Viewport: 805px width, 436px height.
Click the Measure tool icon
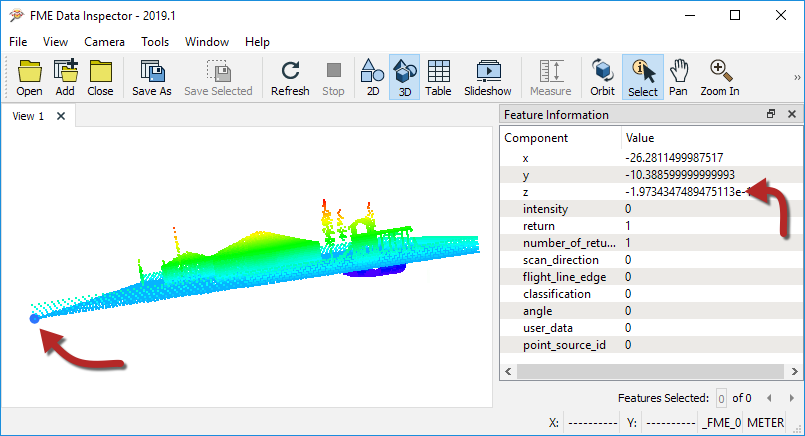coord(551,78)
